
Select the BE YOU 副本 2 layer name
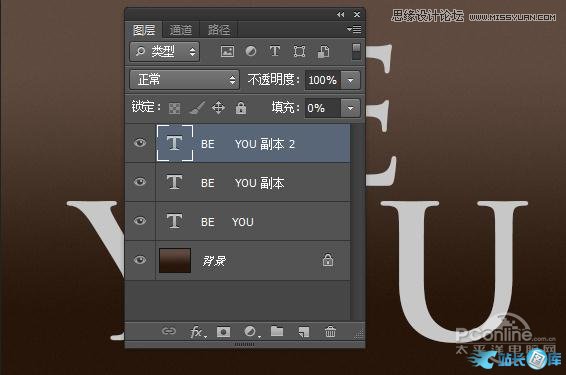click(248, 144)
